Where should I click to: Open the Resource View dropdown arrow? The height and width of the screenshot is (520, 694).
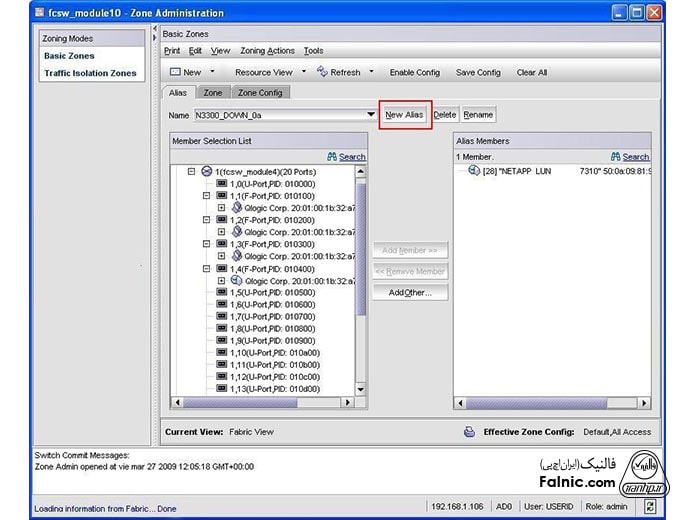point(304,72)
